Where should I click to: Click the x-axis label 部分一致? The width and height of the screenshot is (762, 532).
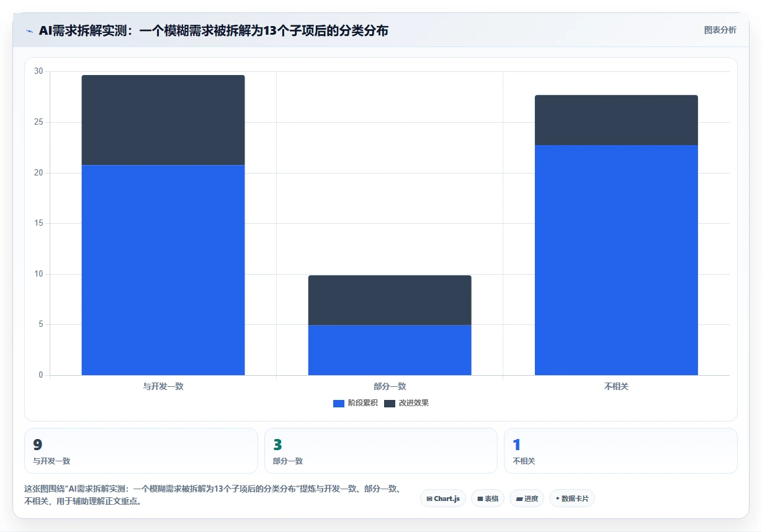390,386
